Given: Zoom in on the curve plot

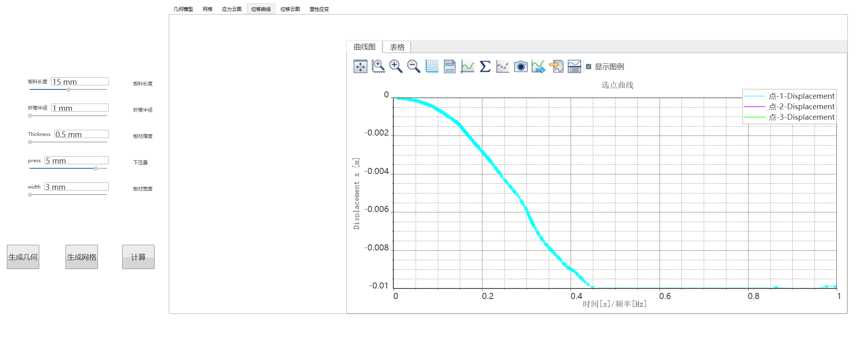Looking at the screenshot, I should point(396,66).
